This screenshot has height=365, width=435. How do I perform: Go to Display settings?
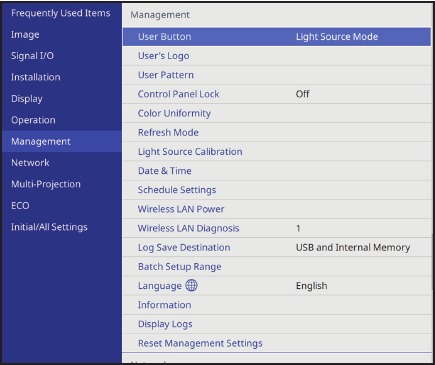[27, 99]
